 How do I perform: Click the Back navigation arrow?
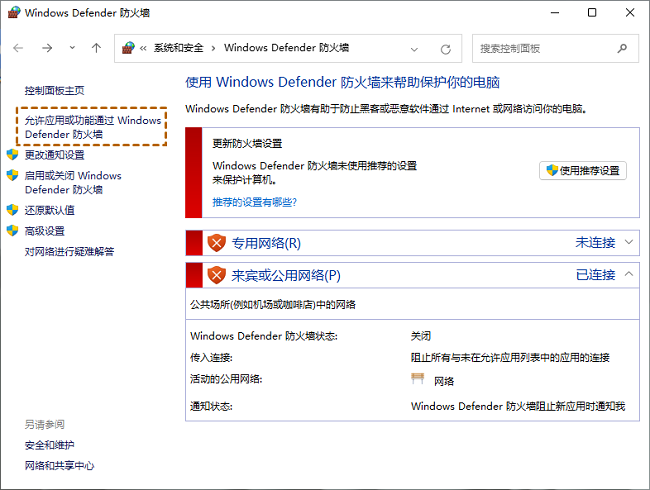[19, 48]
